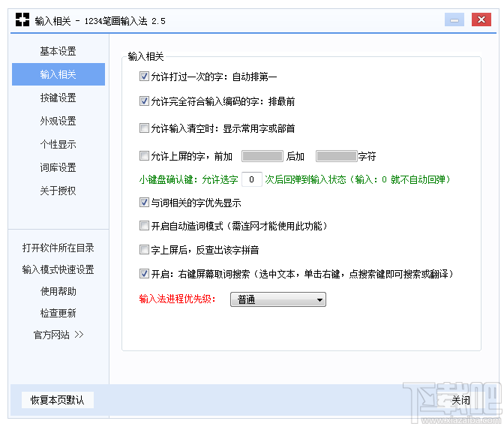Uncheck 右键屏幕取词搜索 option
Image resolution: width=504 pixels, height=424 pixels.
[x=144, y=273]
